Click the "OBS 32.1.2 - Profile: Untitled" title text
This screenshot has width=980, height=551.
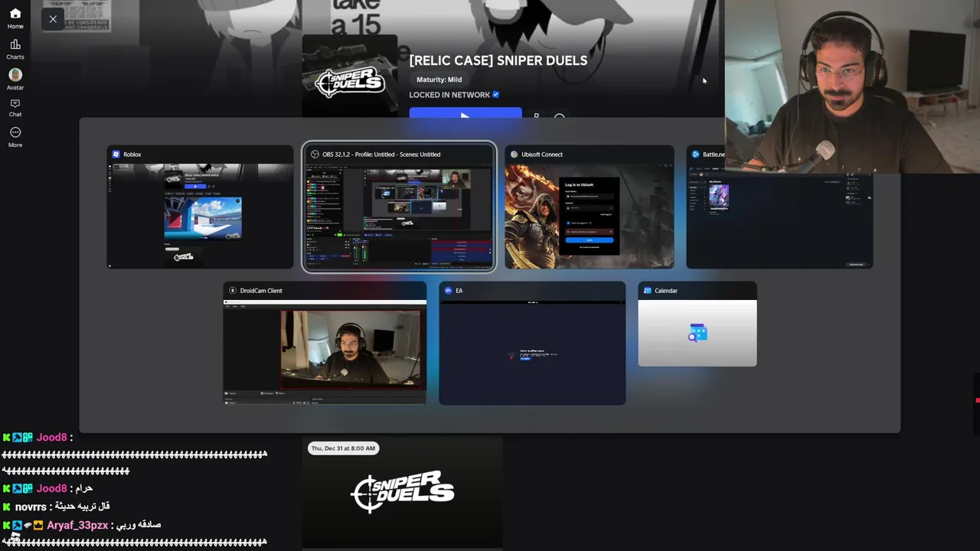pos(381,155)
